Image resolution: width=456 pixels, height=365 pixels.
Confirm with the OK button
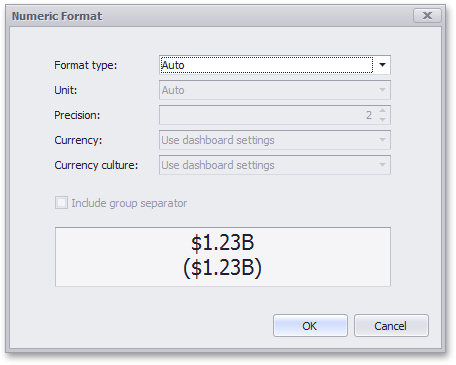[x=310, y=326]
